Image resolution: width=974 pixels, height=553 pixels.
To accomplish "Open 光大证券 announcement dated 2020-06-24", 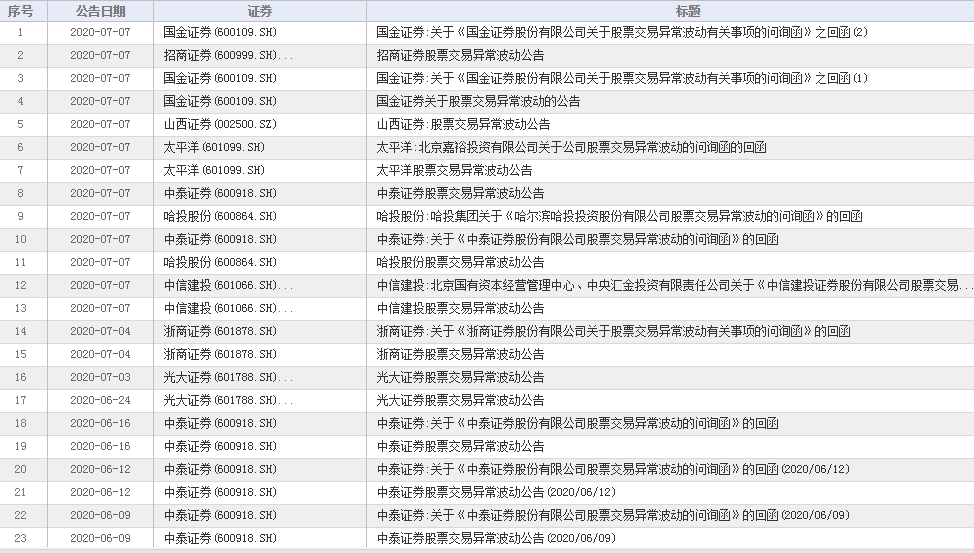I will pos(460,400).
